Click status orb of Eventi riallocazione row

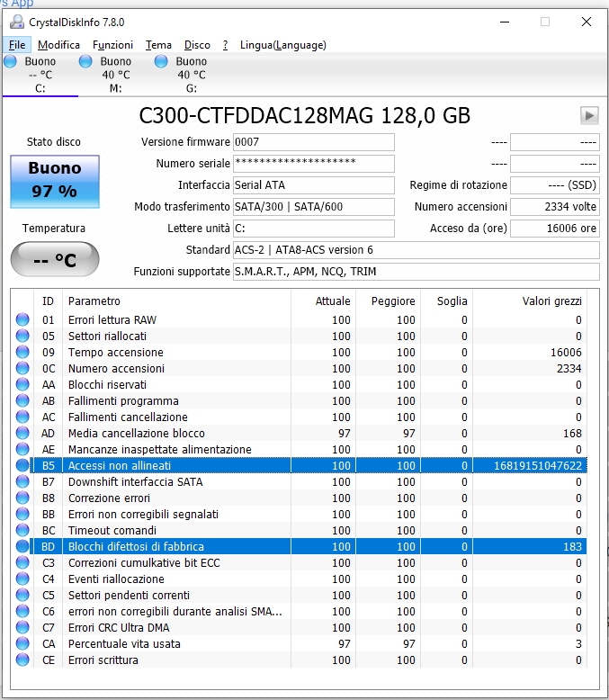tap(22, 579)
